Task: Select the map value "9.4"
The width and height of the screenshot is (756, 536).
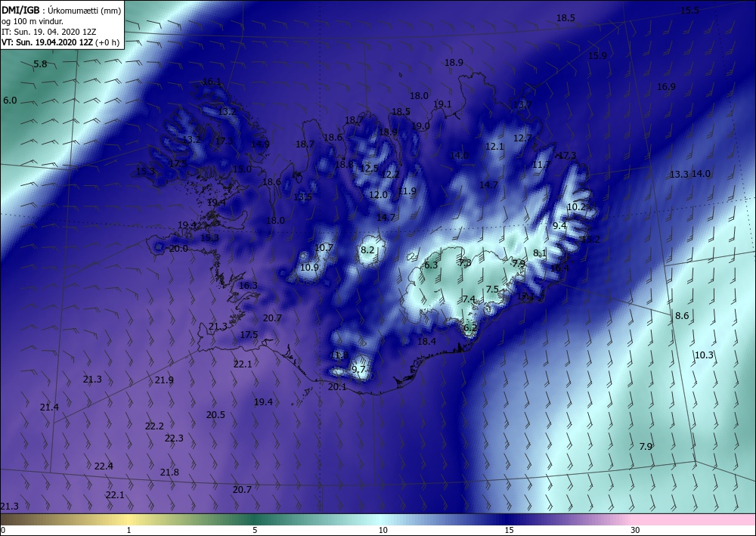Action: 559,225
